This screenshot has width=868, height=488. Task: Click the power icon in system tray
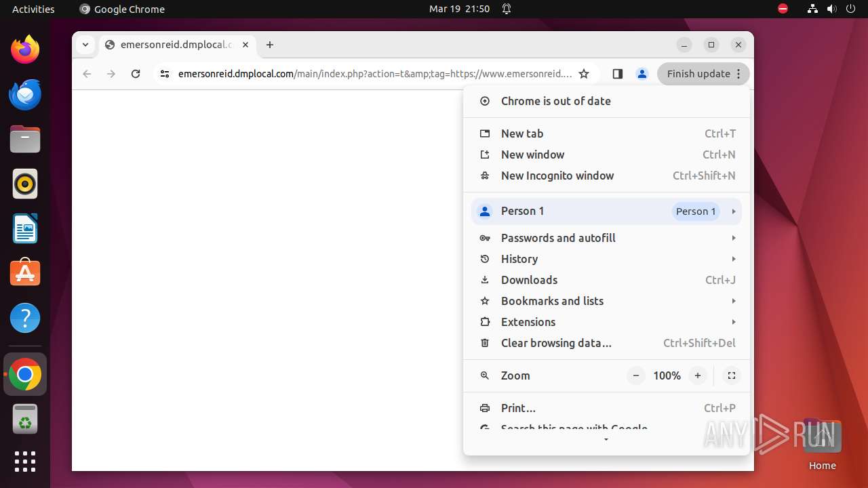pos(850,9)
